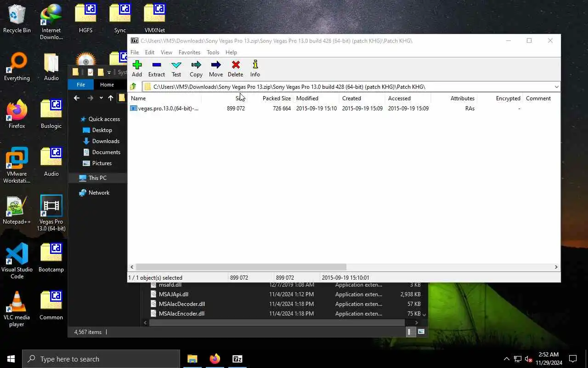
Task: Open the 7-Zip address path dropdown
Action: click(x=556, y=86)
